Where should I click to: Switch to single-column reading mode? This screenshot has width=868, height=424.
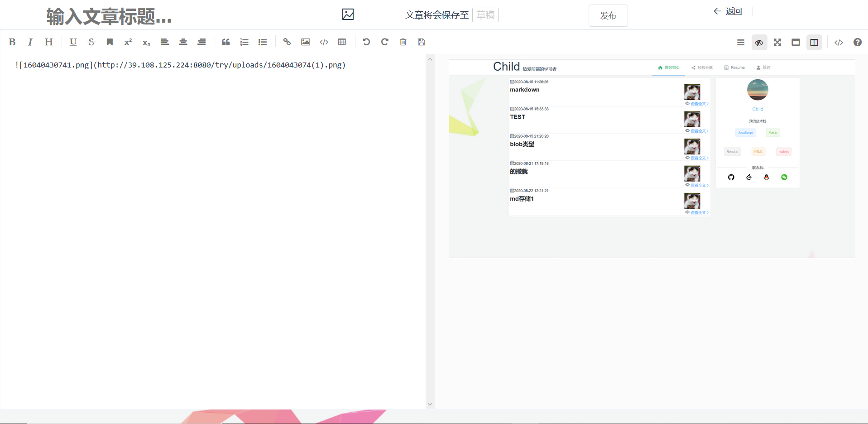click(796, 43)
